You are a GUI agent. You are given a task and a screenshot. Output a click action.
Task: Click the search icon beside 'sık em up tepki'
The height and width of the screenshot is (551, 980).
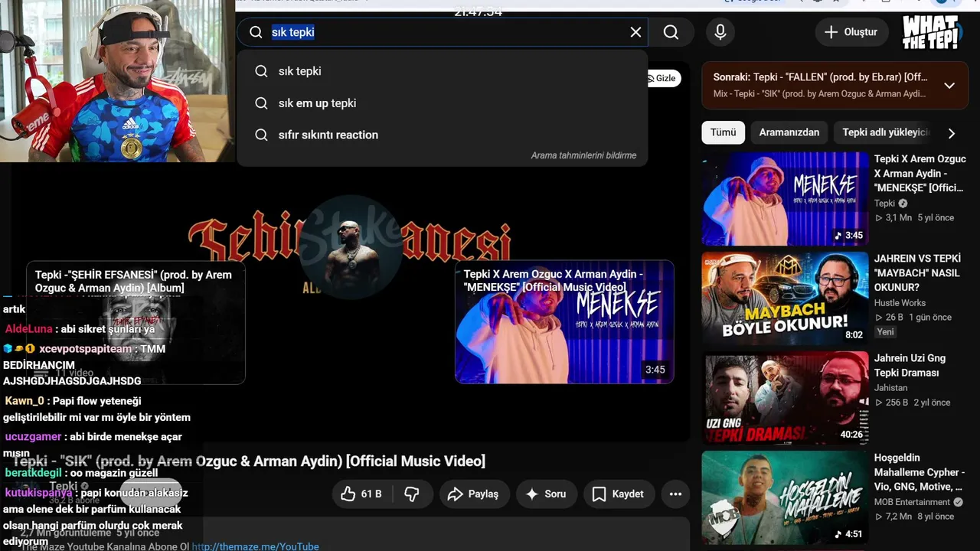pos(261,103)
